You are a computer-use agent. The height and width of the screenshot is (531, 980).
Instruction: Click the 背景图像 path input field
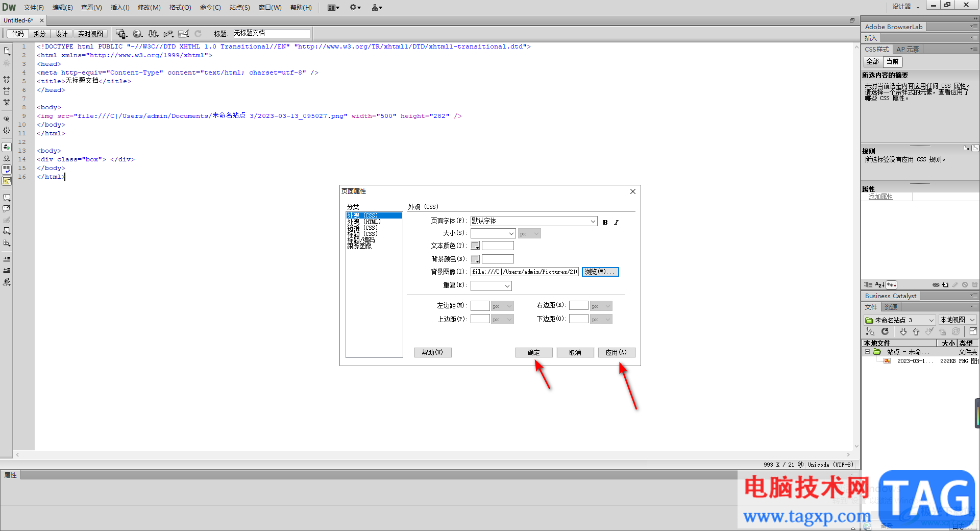[525, 272]
